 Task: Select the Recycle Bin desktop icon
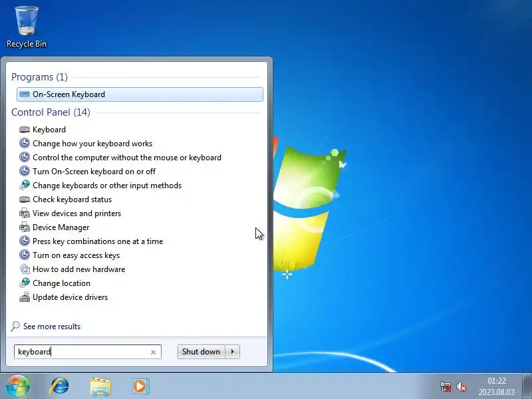tap(27, 27)
